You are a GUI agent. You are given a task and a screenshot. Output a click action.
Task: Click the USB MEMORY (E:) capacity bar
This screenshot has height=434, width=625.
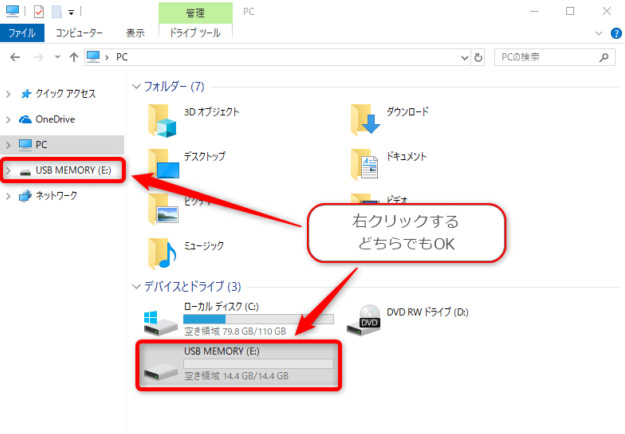pos(258,363)
